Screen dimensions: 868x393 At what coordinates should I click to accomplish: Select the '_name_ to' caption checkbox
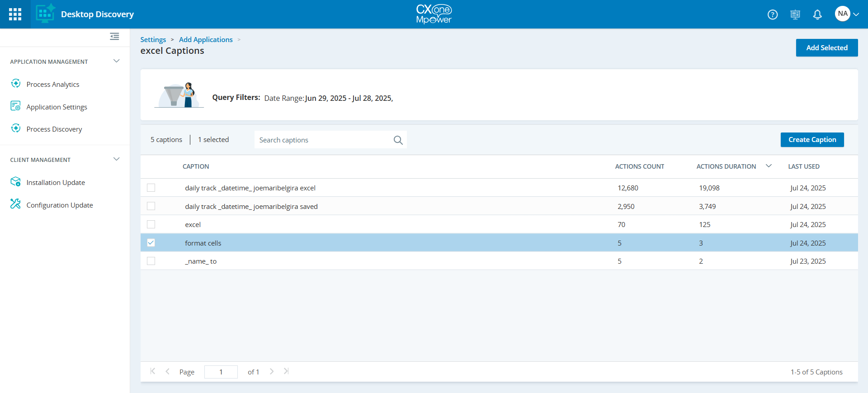[151, 261]
